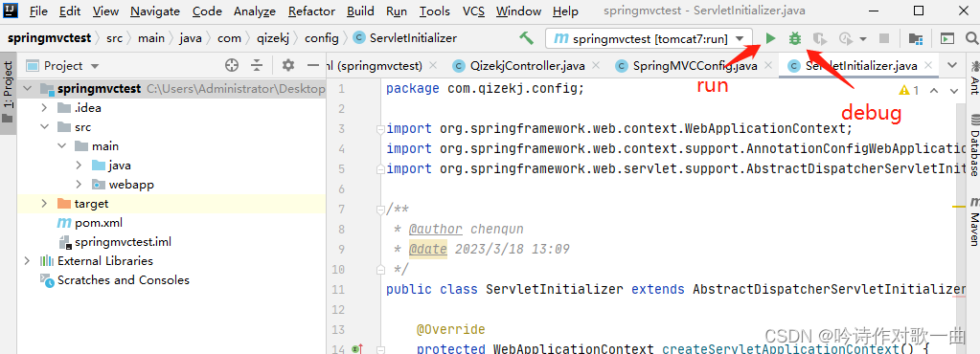Click the Build Project hammer icon

(x=526, y=38)
